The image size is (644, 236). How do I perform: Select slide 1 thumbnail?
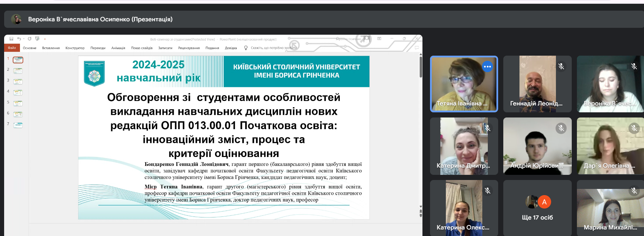[x=18, y=60]
